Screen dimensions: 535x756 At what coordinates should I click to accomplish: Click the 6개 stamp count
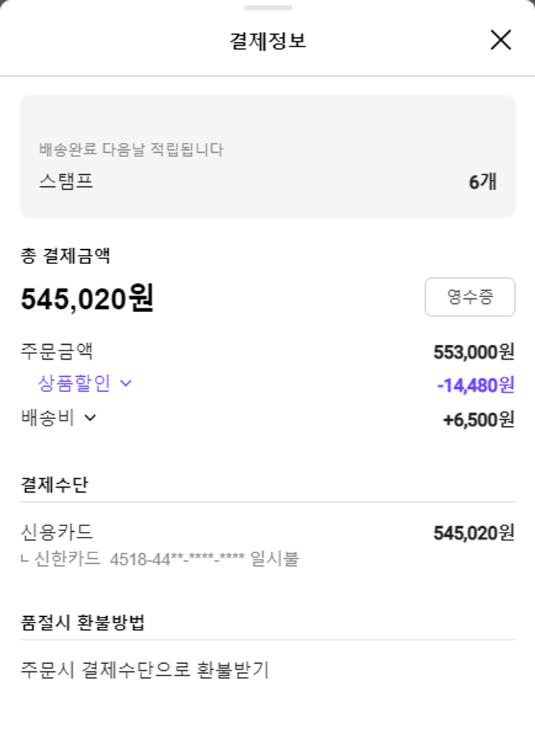click(x=482, y=182)
